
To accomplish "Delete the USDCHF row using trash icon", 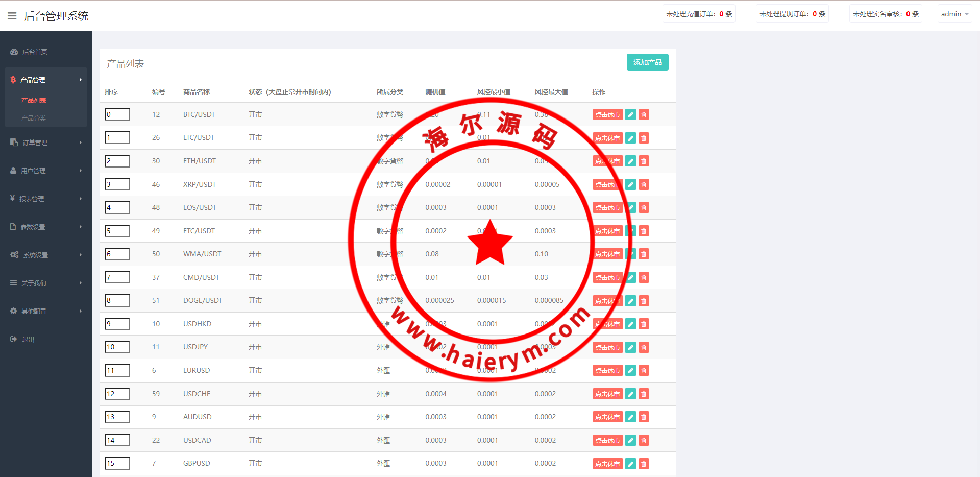I will coord(644,394).
